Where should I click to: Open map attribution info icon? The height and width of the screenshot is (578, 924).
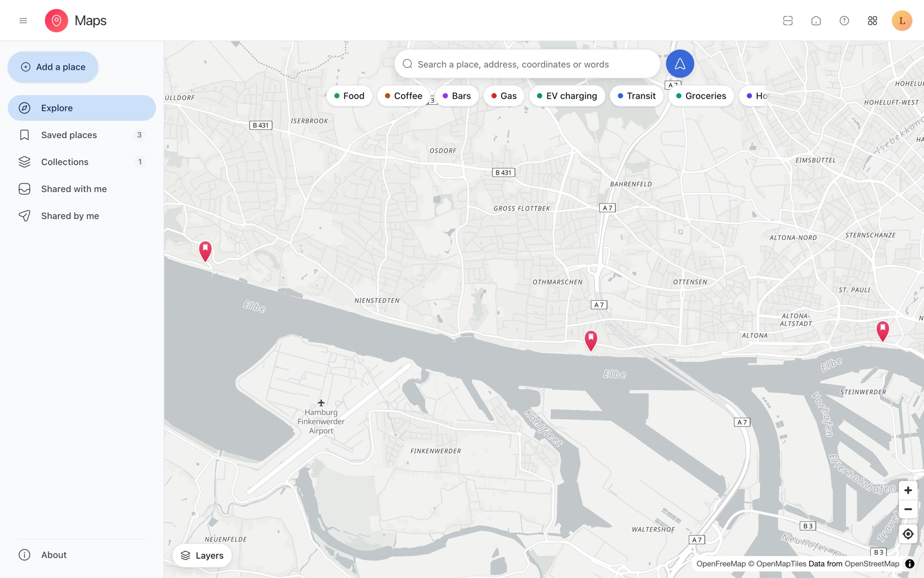tap(910, 564)
